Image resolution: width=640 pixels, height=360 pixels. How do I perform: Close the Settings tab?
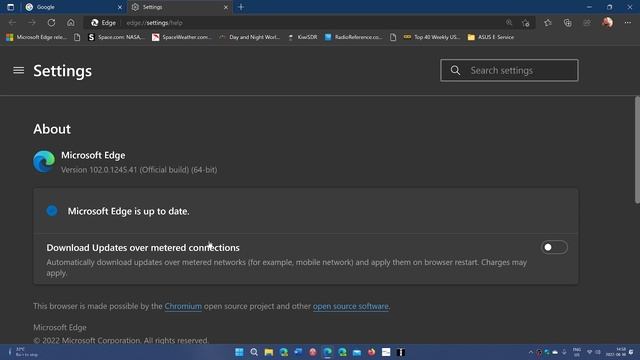tap(226, 7)
